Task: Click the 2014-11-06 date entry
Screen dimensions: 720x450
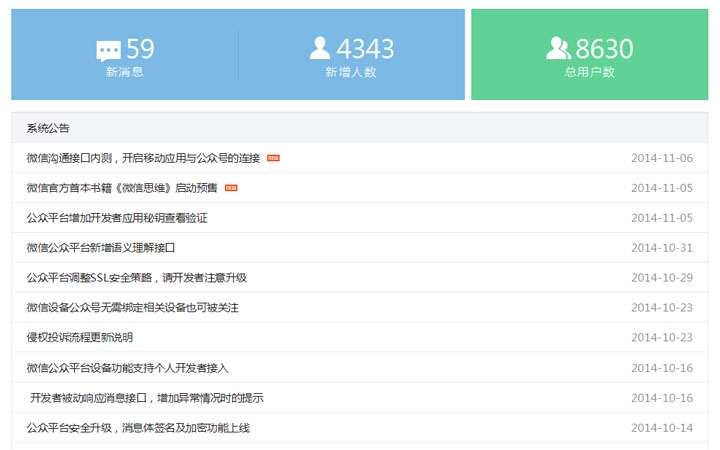Action: click(661, 158)
